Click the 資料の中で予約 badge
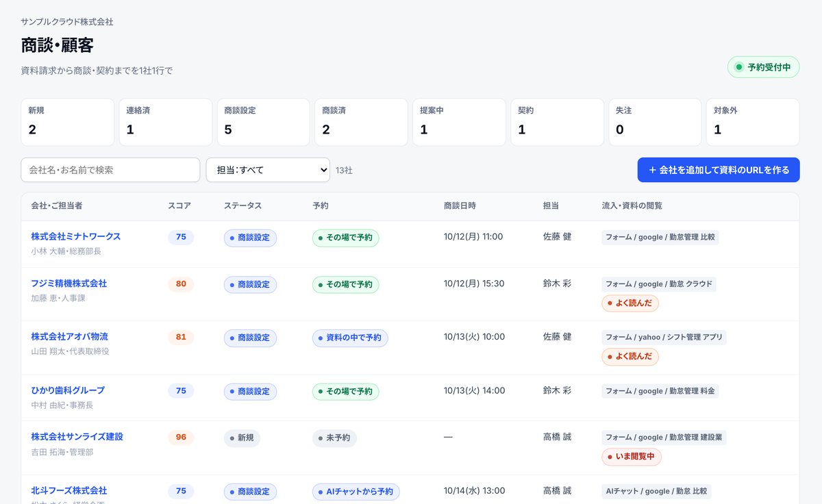 coord(350,338)
